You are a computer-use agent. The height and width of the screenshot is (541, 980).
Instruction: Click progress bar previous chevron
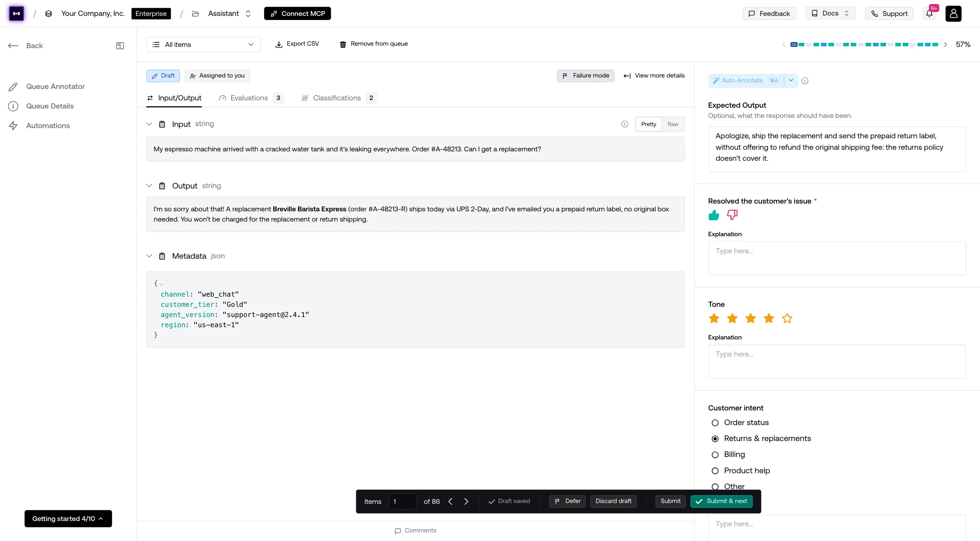point(784,44)
